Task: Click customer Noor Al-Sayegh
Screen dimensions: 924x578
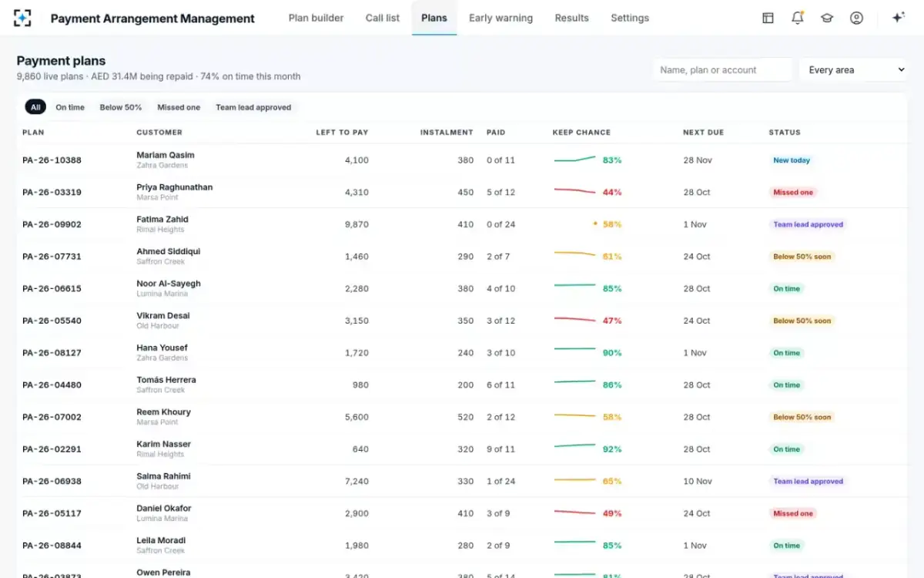Action: [x=169, y=284]
